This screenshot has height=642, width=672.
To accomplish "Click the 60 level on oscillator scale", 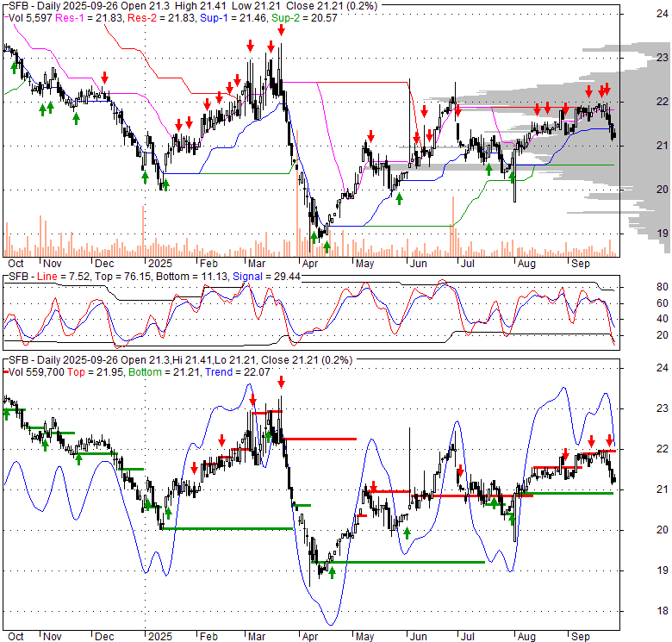I will [x=663, y=303].
